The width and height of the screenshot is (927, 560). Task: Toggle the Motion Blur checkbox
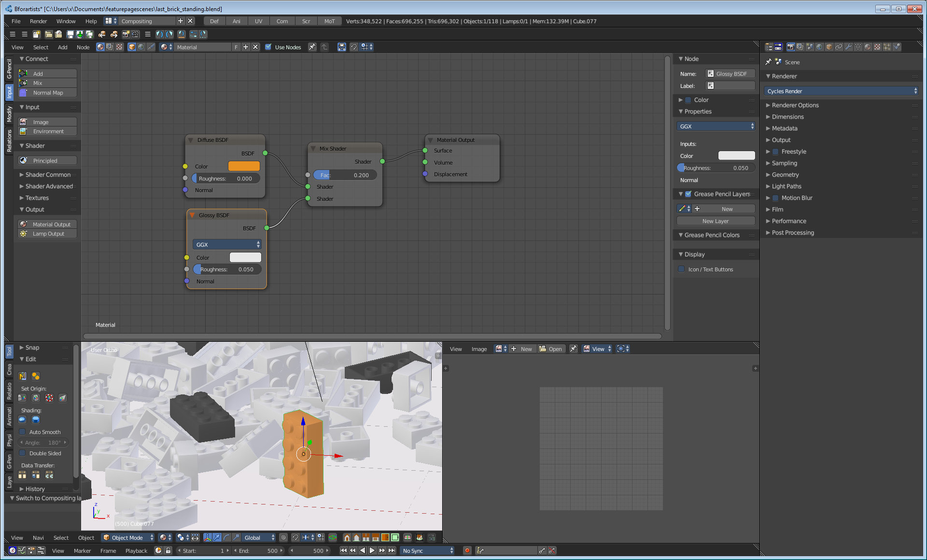pyautogui.click(x=775, y=198)
